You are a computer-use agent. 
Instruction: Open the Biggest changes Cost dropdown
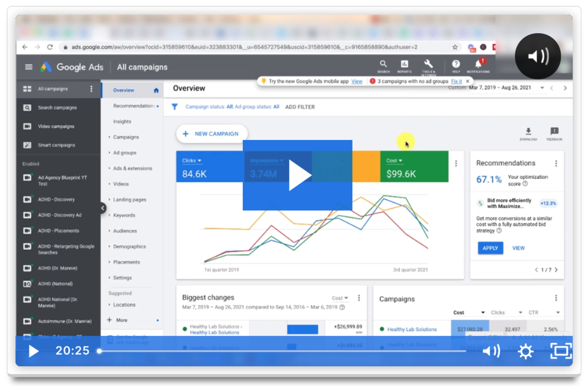340,298
